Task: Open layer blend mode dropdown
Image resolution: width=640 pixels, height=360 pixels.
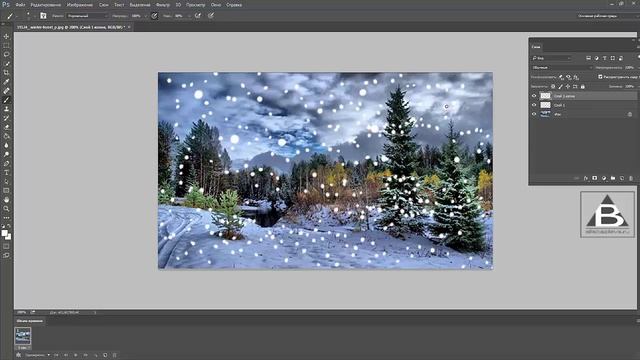Action: (562, 67)
